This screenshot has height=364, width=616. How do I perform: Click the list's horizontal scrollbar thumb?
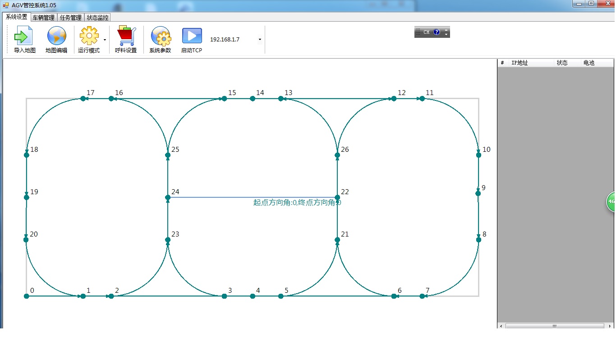click(555, 326)
